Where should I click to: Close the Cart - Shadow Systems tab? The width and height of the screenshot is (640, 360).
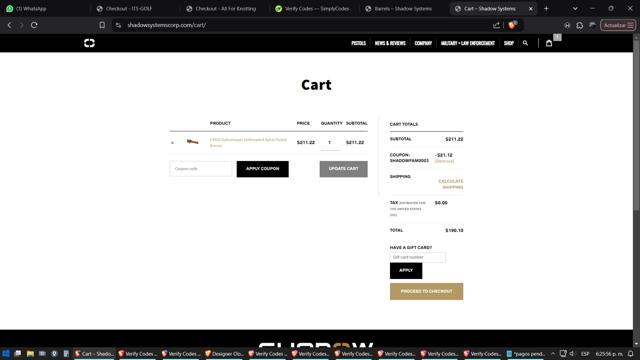click(x=531, y=9)
